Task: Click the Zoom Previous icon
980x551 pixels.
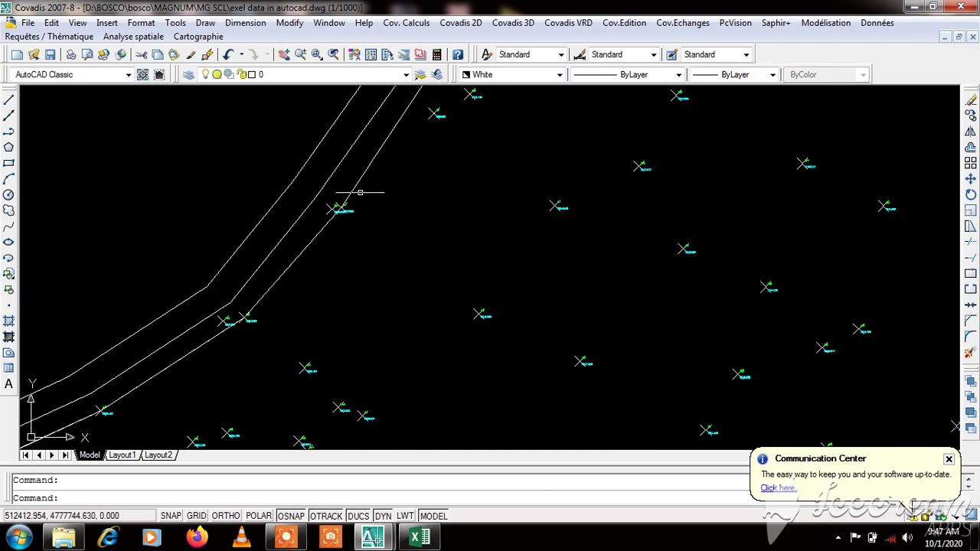Action: 333,54
